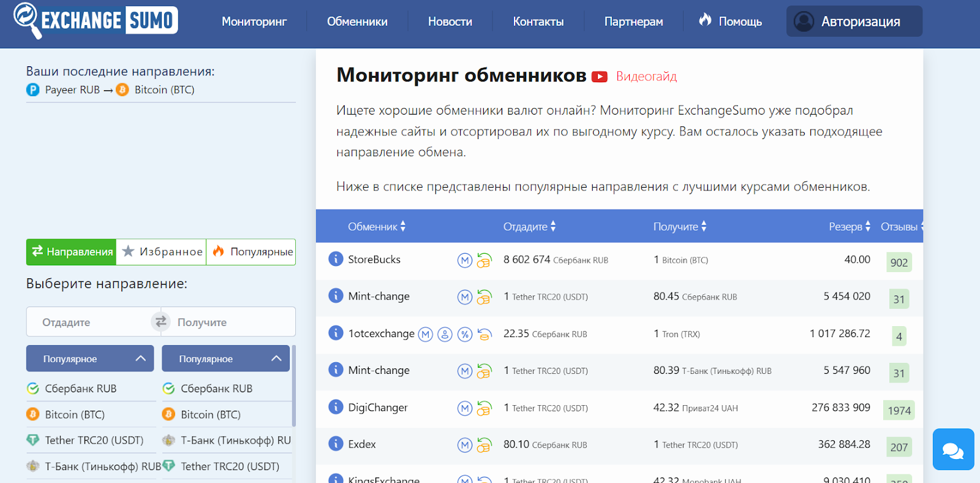Click the info icon for DigiChanger
This screenshot has width=980, height=483.
point(336,407)
